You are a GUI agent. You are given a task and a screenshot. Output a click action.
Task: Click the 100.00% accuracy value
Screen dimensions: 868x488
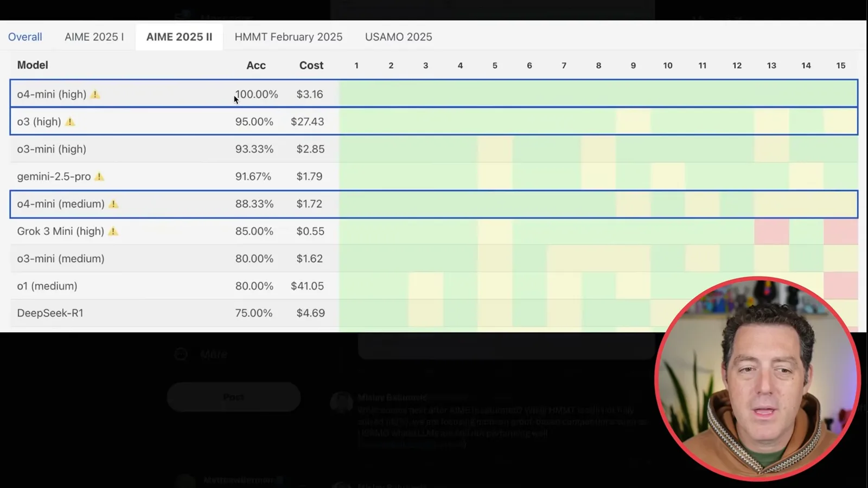(257, 94)
